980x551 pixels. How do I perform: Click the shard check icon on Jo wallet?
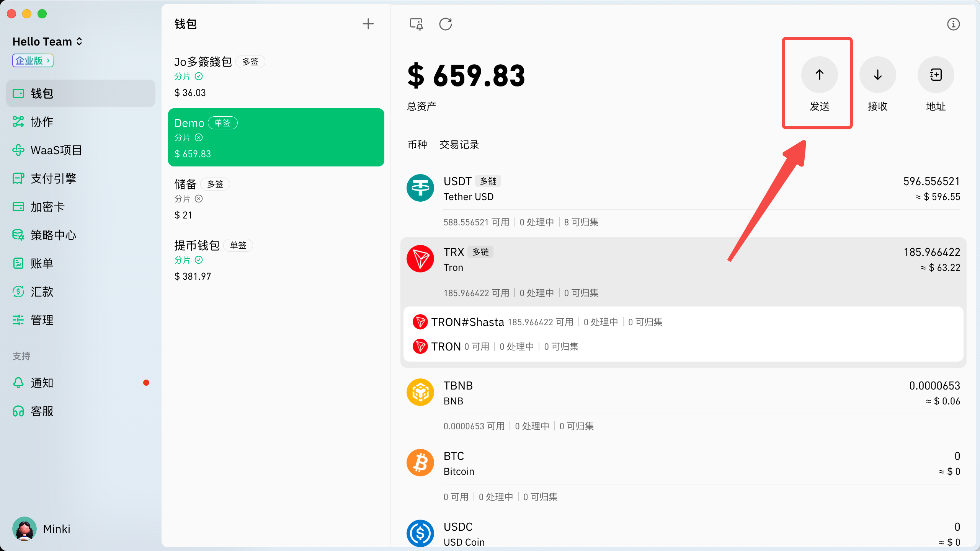tap(199, 76)
